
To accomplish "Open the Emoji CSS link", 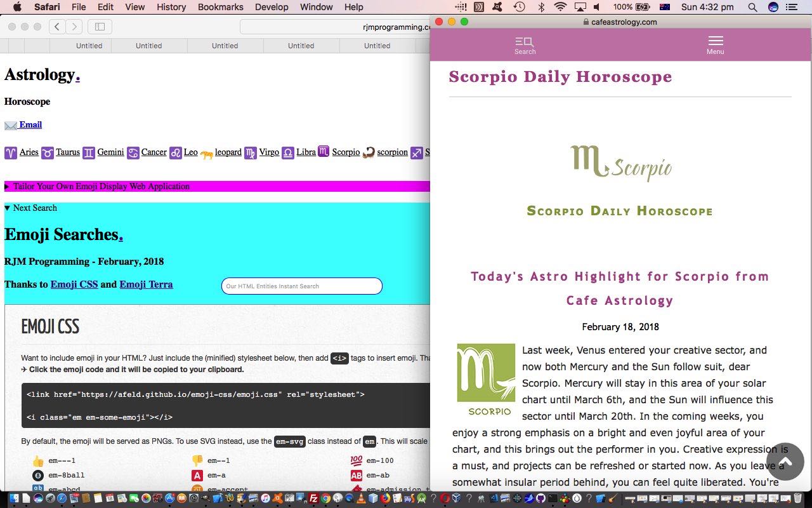I will 74,284.
